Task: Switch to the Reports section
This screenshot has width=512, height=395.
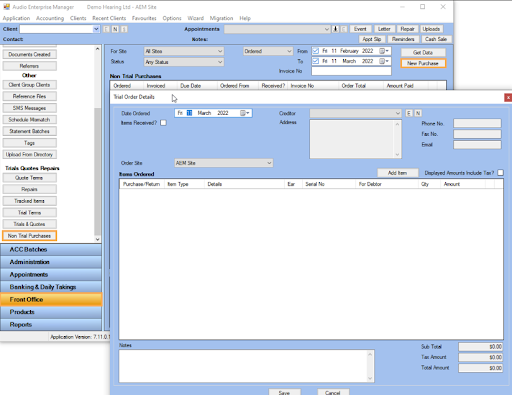Action: click(x=51, y=325)
